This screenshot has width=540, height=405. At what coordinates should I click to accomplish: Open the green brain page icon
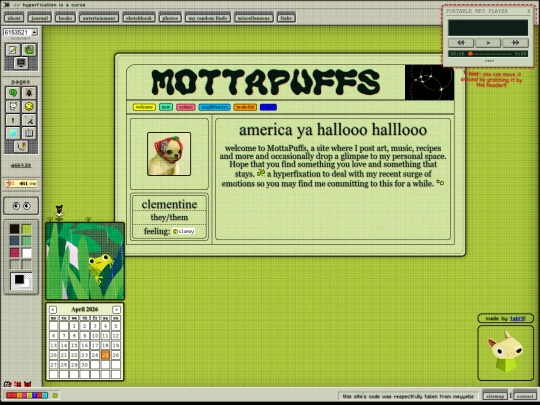(x=13, y=93)
